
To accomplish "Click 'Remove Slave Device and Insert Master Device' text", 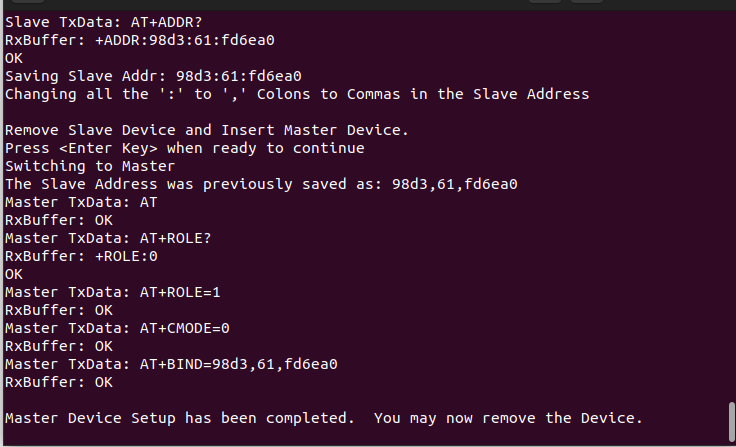I will [207, 130].
